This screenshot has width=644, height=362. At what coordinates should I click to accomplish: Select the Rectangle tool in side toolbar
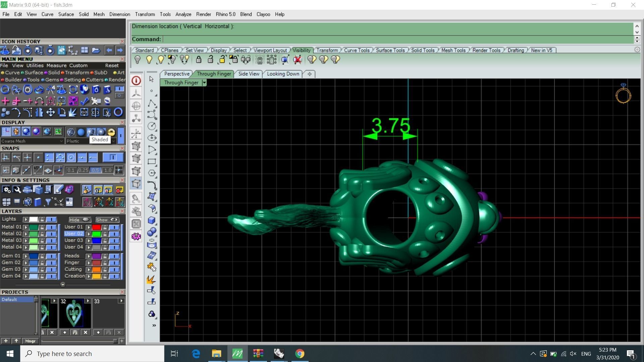pos(152,161)
